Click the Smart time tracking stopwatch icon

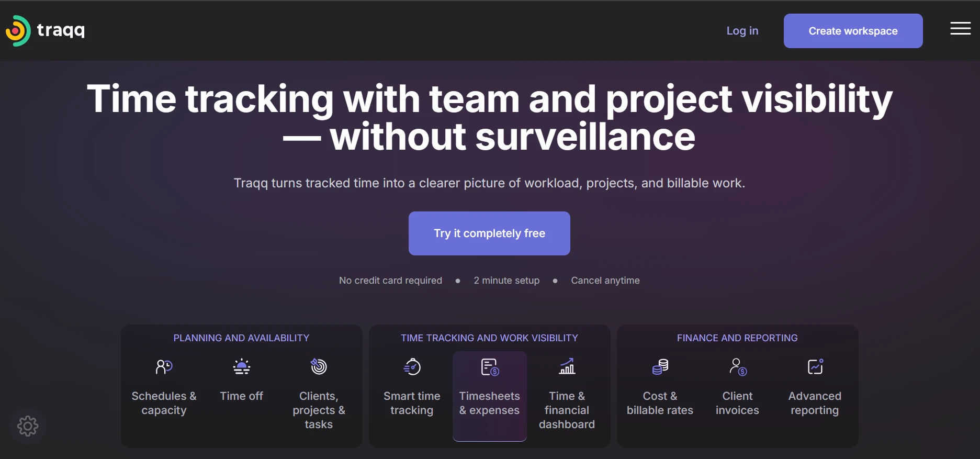pos(412,367)
